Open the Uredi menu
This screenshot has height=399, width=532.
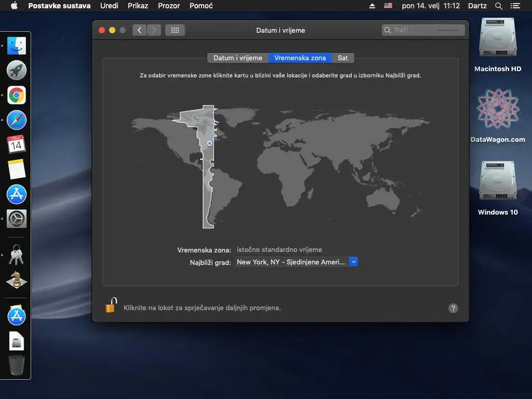point(109,6)
